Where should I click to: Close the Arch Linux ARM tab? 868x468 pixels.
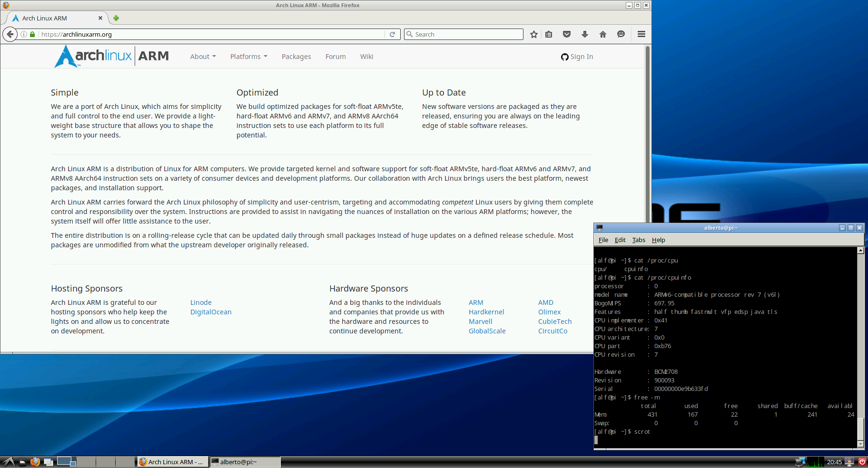[x=100, y=18]
